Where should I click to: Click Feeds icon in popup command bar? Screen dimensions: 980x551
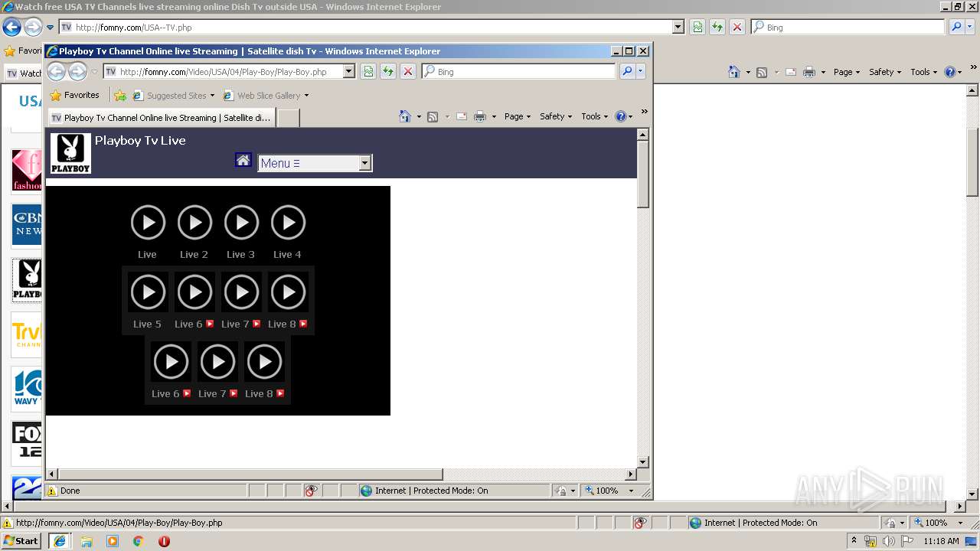click(433, 116)
